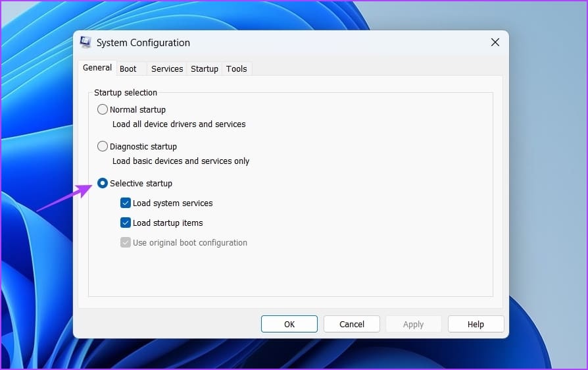
Task: Switch to the Services tab
Action: tap(167, 69)
